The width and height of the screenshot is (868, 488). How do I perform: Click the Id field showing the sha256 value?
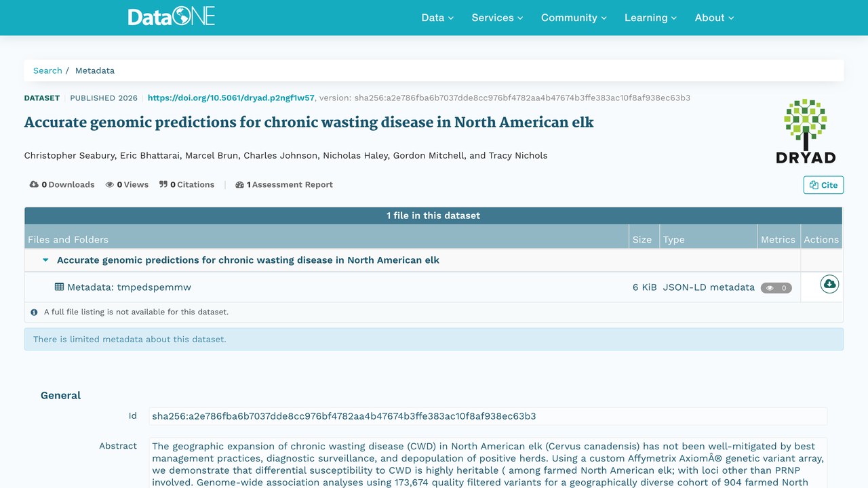[x=488, y=416]
